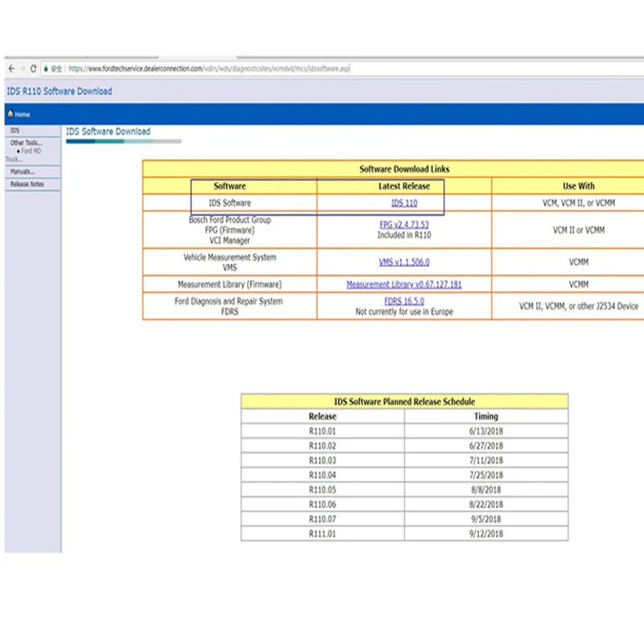Open the FDRS 16.5.0 link
644x644 pixels.
click(404, 301)
